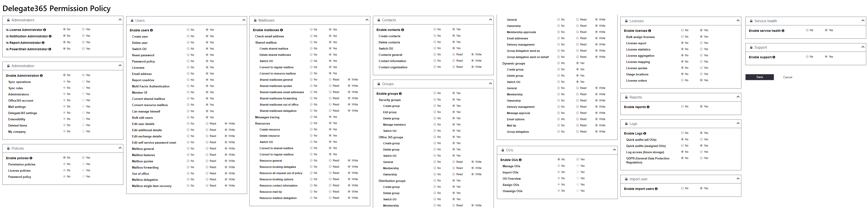Click the lock icon in the Reports panel header

coord(626,97)
